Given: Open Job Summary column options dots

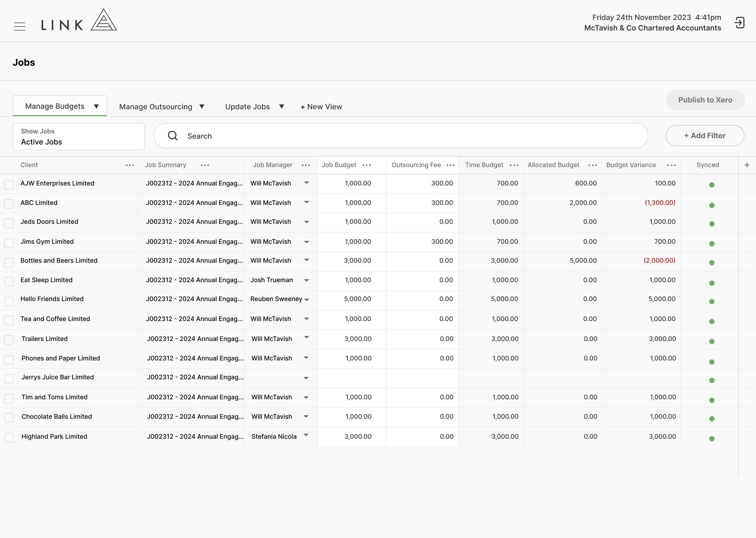Looking at the screenshot, I should [x=205, y=165].
